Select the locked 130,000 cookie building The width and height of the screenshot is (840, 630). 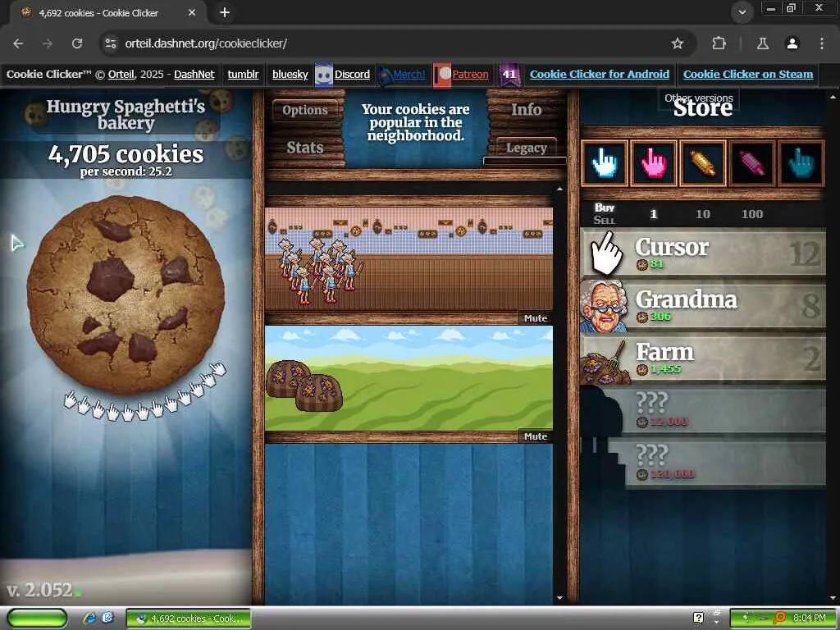pyautogui.click(x=703, y=463)
